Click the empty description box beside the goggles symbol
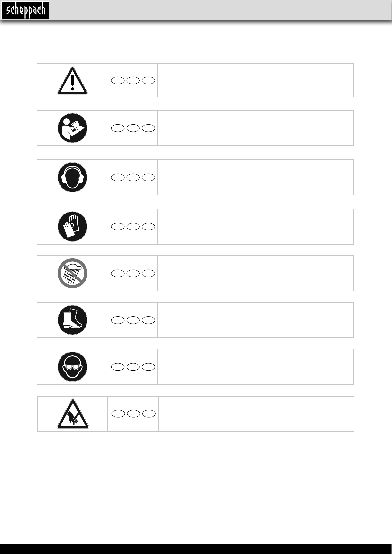The image size is (392, 554). click(255, 367)
